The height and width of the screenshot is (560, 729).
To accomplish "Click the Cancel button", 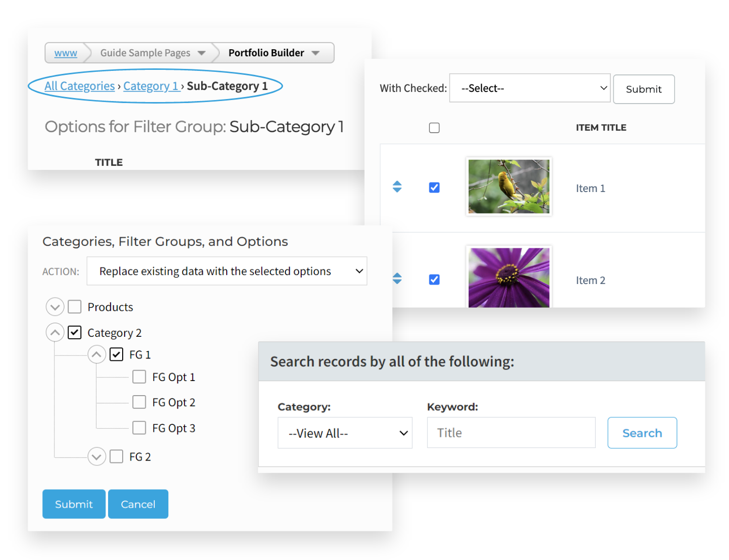I will 138,504.
